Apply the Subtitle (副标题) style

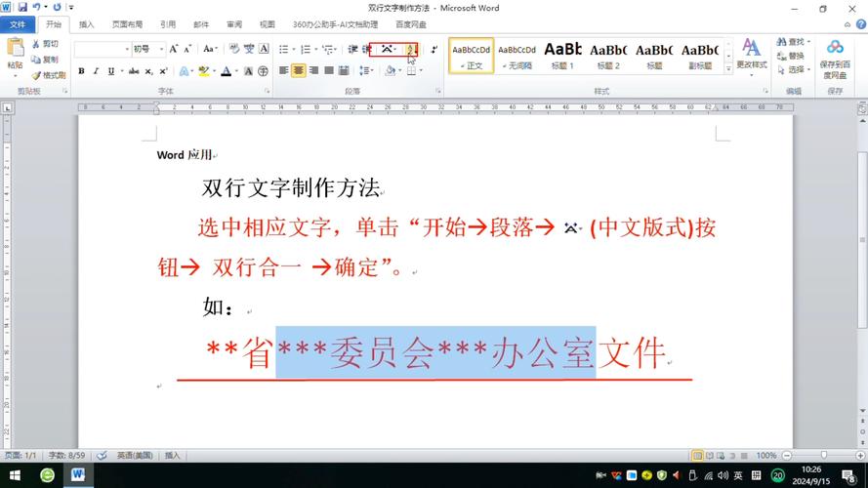(x=700, y=56)
